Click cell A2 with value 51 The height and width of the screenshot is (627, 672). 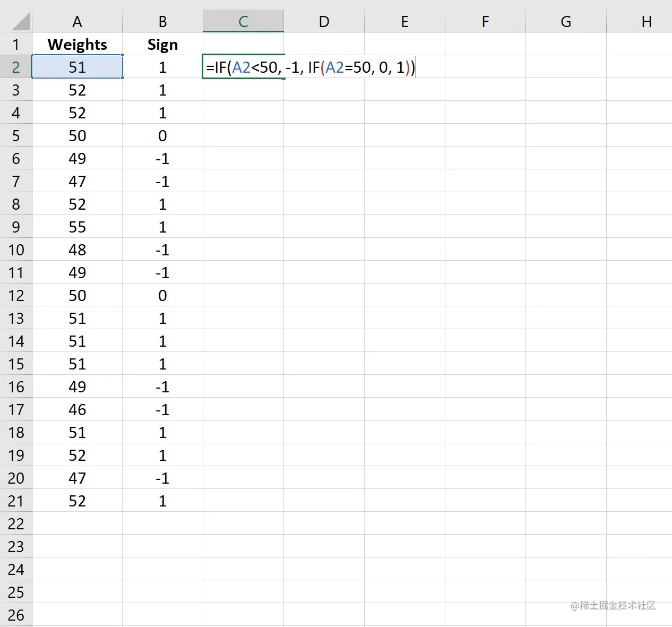(x=77, y=67)
